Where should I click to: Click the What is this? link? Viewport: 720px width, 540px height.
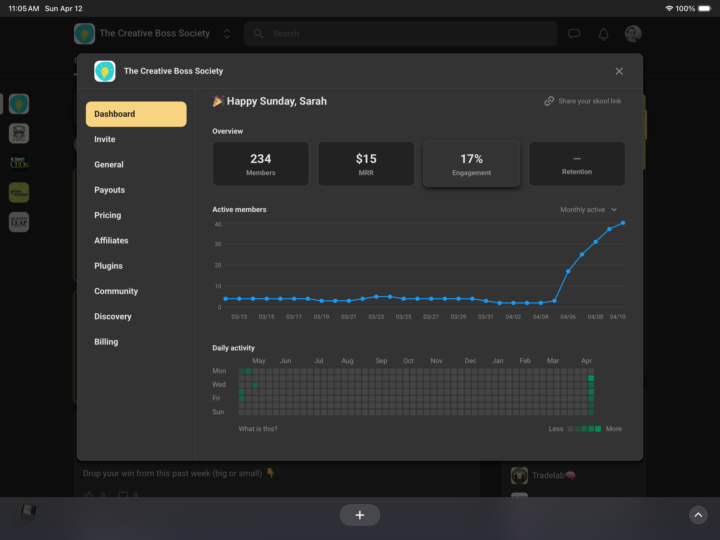tap(258, 428)
